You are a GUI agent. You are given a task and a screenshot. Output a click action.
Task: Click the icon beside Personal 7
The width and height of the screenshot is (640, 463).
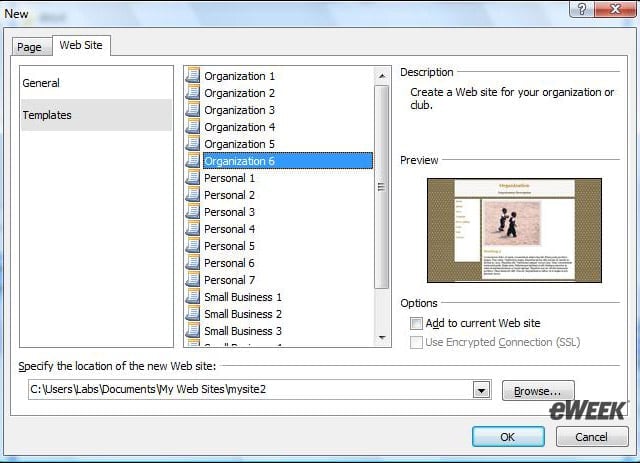click(193, 280)
